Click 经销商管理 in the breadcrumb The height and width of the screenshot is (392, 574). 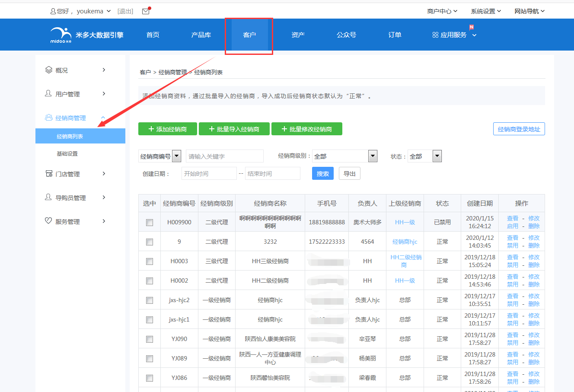[173, 72]
